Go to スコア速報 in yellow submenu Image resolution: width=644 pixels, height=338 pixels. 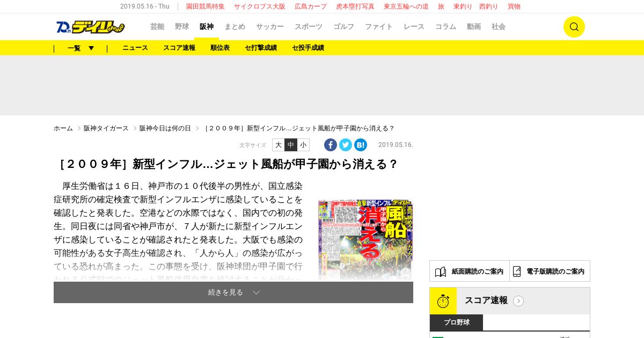(179, 48)
